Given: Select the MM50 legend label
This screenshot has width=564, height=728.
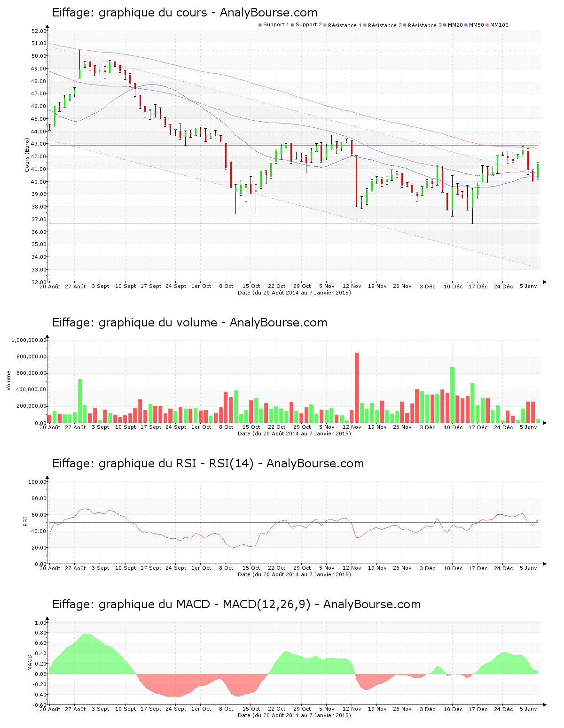Looking at the screenshot, I should click(477, 25).
